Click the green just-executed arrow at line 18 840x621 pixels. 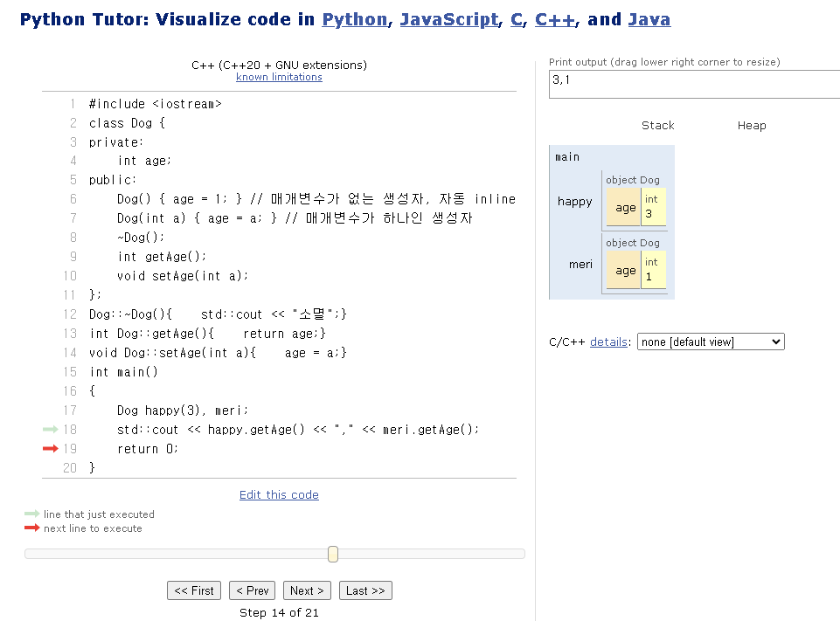tap(51, 430)
